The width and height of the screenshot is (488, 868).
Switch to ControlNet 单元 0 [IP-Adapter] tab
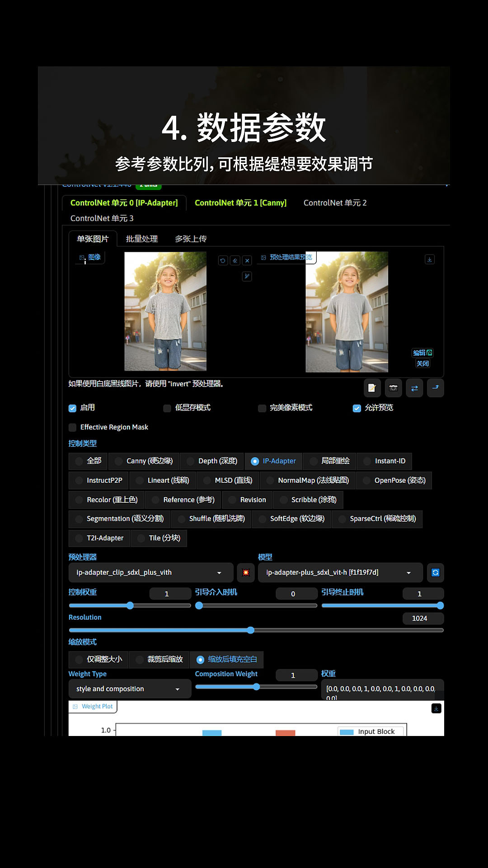coord(124,203)
